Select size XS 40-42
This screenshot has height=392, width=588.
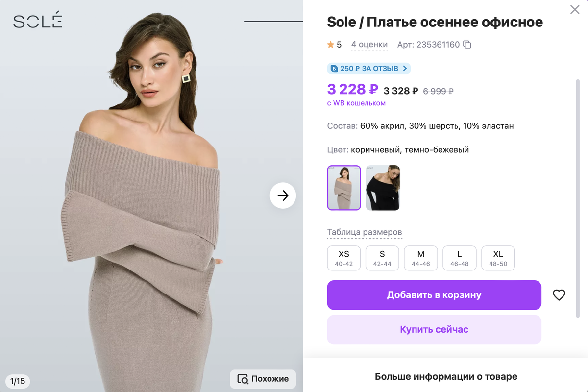[x=343, y=258]
